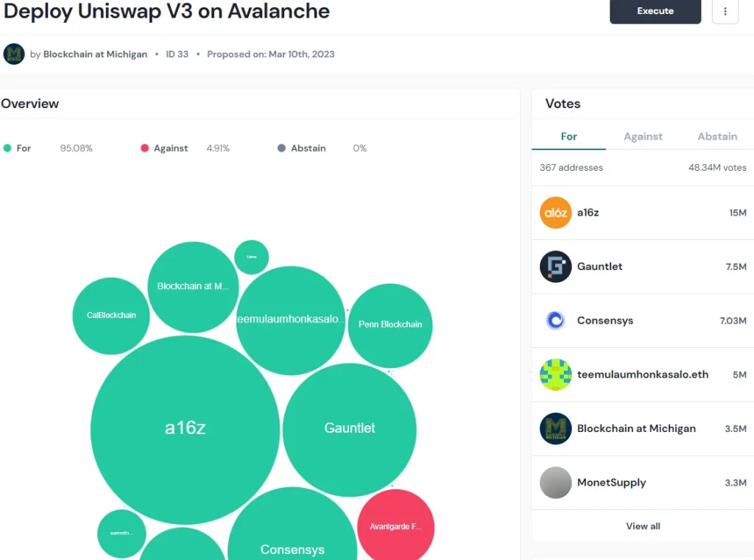Click the 0% Abstain percentage
This screenshot has width=754, height=560.
[x=359, y=148]
